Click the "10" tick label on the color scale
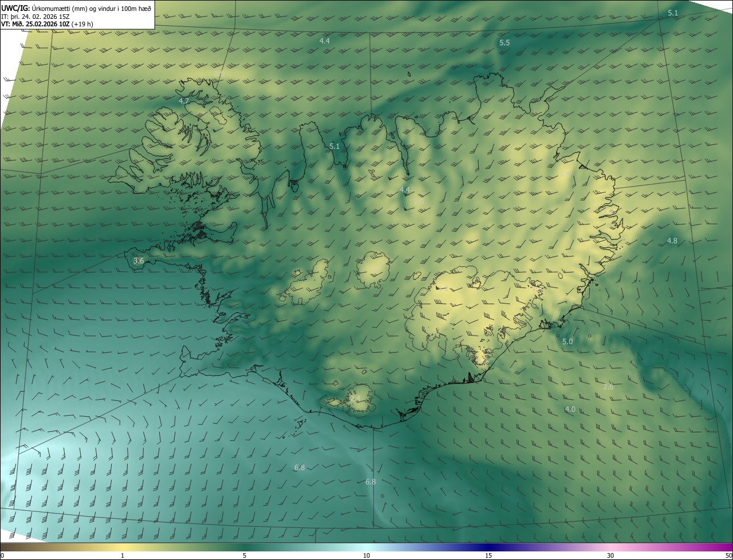Screen dimensions: 733x560 366,556
